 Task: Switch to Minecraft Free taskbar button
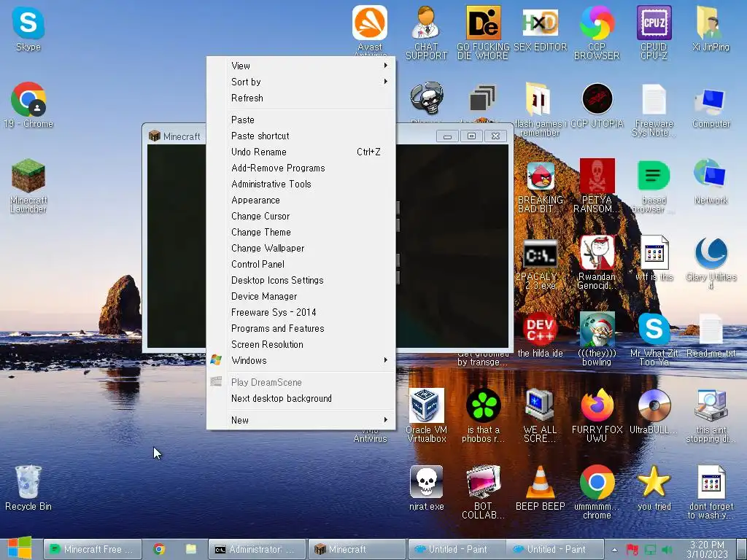[93, 550]
